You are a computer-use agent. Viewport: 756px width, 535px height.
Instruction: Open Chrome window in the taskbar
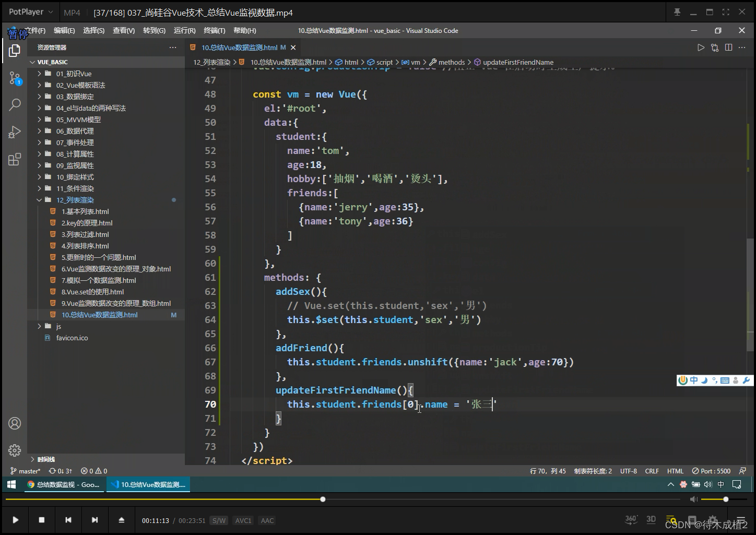pos(64,484)
